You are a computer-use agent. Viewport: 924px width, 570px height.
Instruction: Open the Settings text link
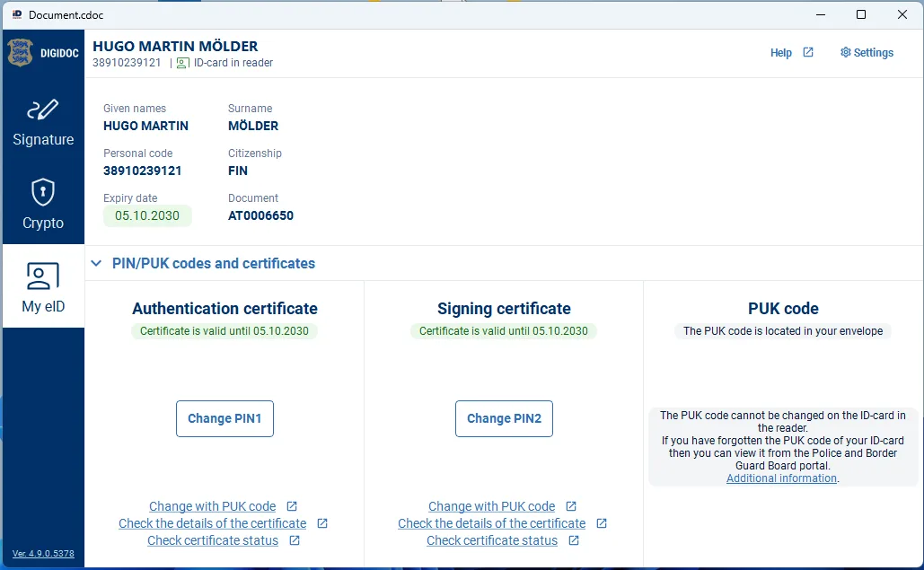874,53
